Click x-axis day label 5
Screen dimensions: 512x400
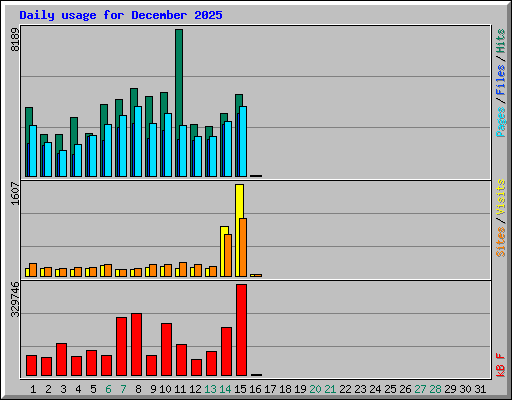[93, 389]
